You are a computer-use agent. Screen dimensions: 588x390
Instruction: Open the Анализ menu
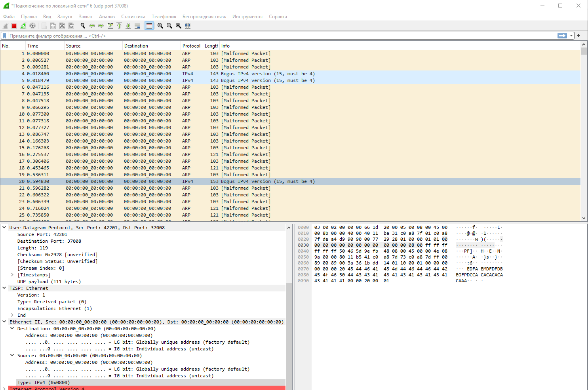(x=107, y=17)
